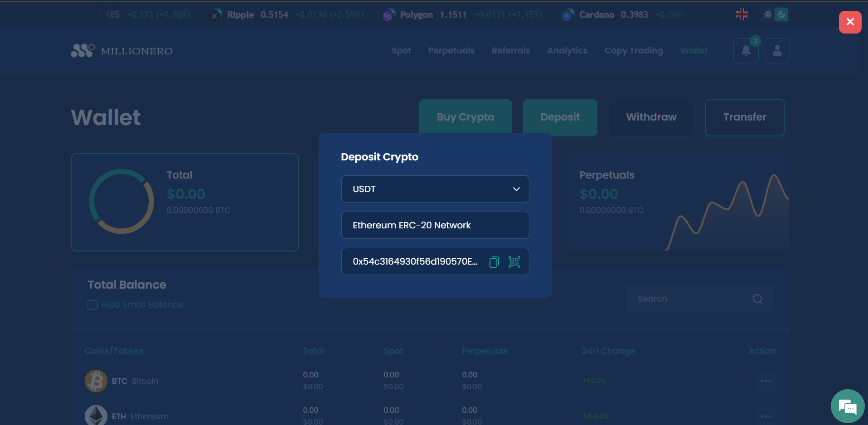The width and height of the screenshot is (868, 425).
Task: Close the deposit popup with red X
Action: point(850,22)
